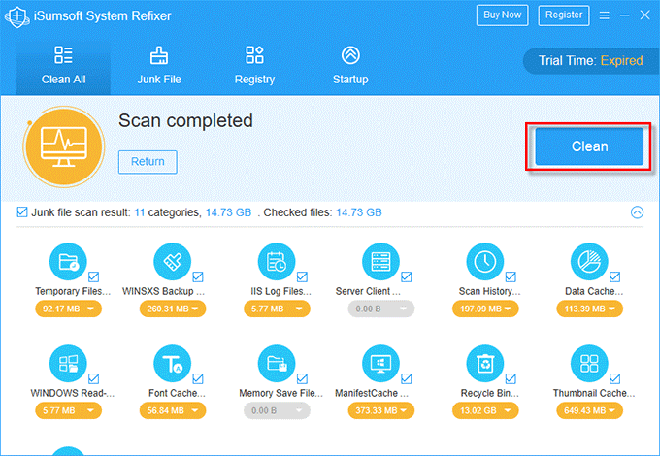Minimize the System Refixer window
This screenshot has height=456, width=660.
point(625,16)
